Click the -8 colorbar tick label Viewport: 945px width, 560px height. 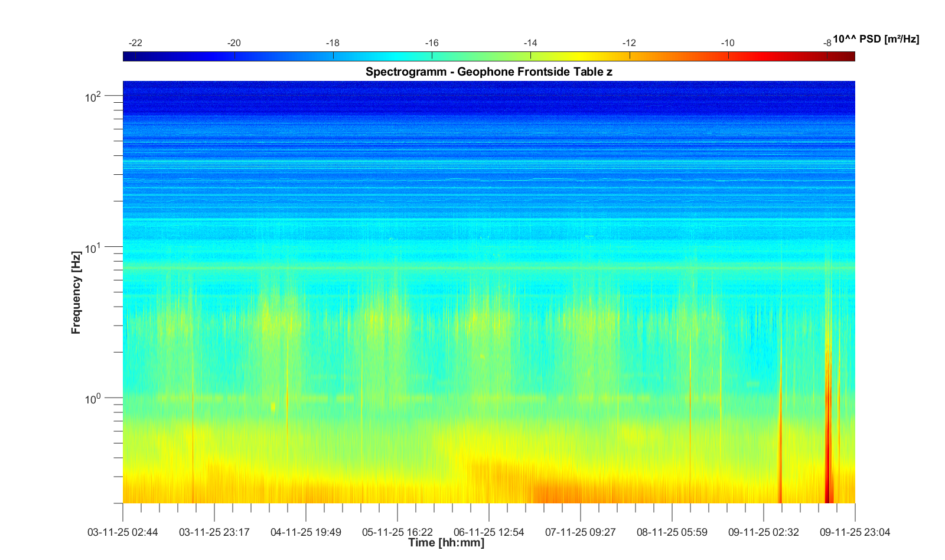pos(827,43)
